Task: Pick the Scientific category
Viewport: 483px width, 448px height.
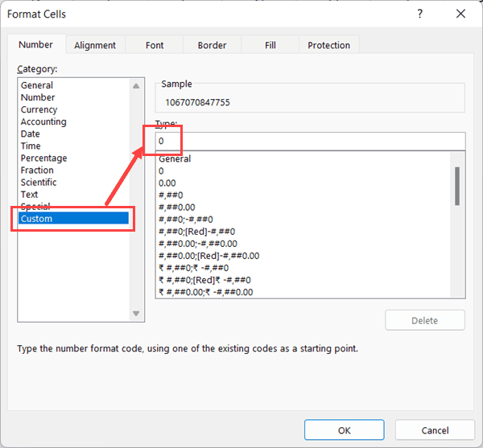Action: (39, 183)
